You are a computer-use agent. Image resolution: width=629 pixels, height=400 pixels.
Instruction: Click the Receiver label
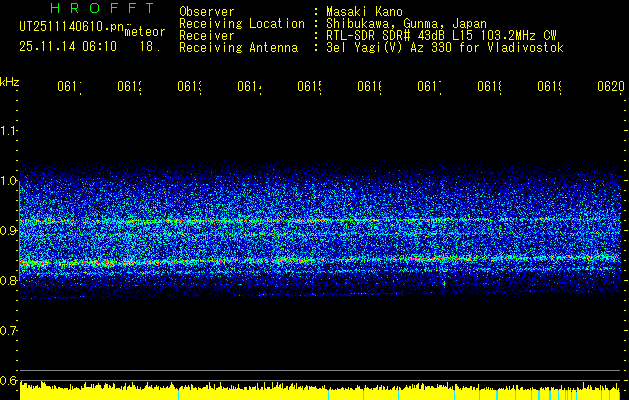[x=207, y=36]
